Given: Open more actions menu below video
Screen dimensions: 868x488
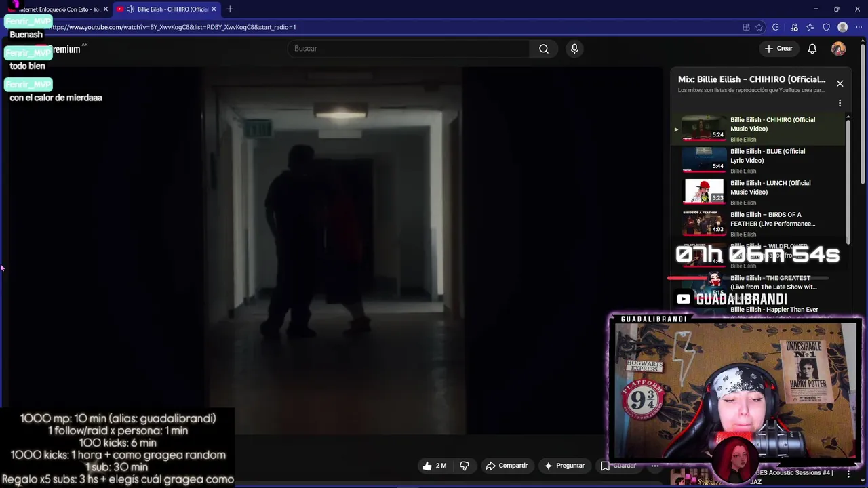Looking at the screenshot, I should coord(655,466).
